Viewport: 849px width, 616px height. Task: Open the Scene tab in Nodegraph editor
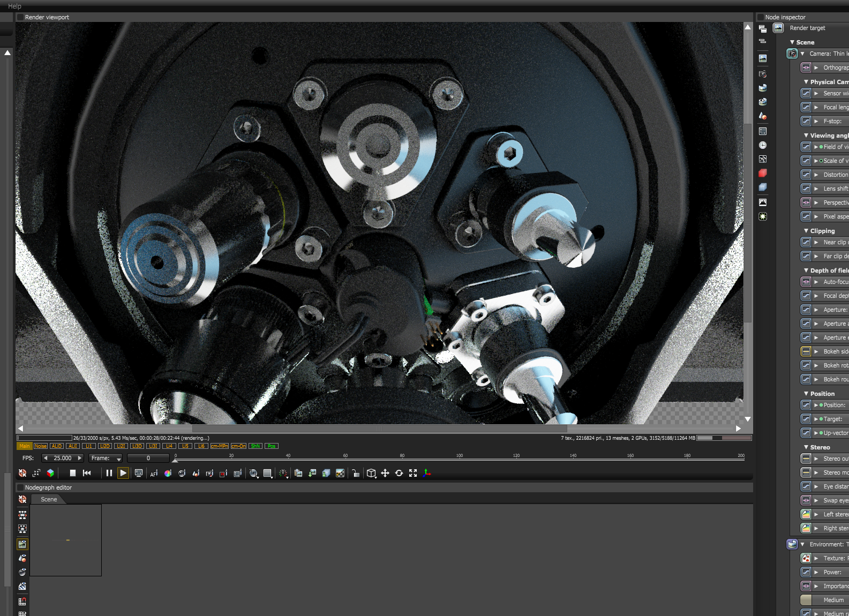(49, 499)
